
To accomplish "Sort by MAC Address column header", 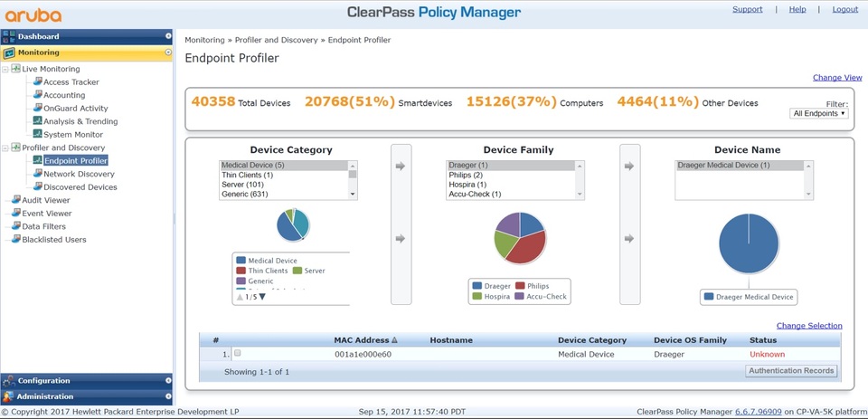I will [x=362, y=340].
